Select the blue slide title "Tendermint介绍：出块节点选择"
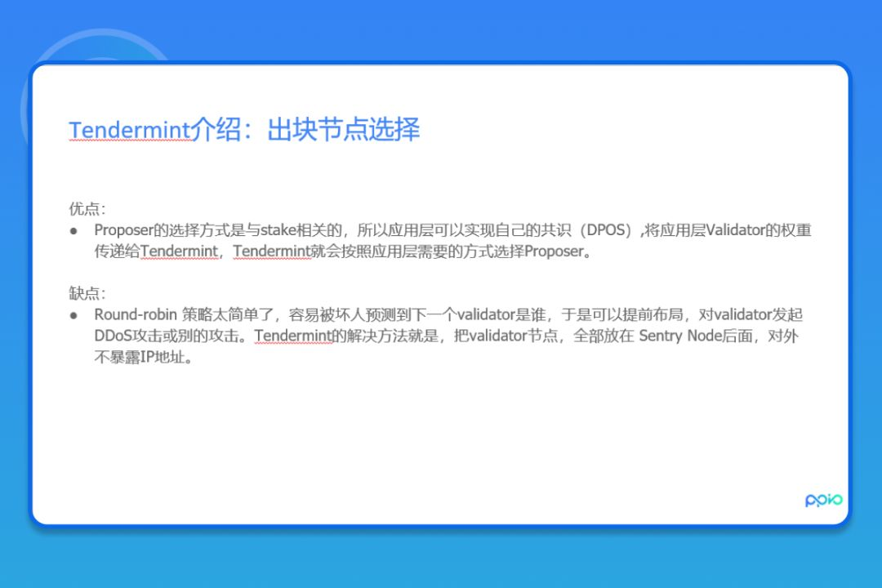 (x=244, y=130)
